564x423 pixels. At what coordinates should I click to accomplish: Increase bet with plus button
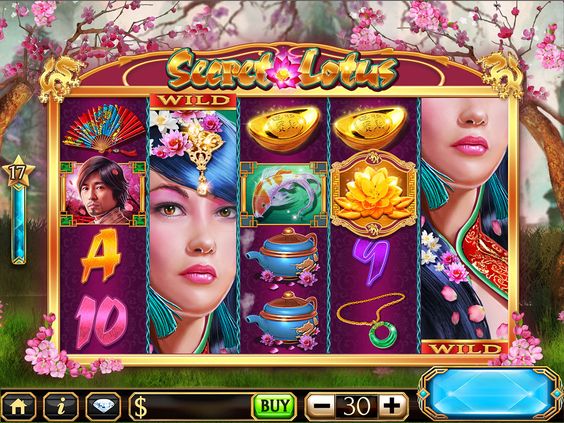392,406
